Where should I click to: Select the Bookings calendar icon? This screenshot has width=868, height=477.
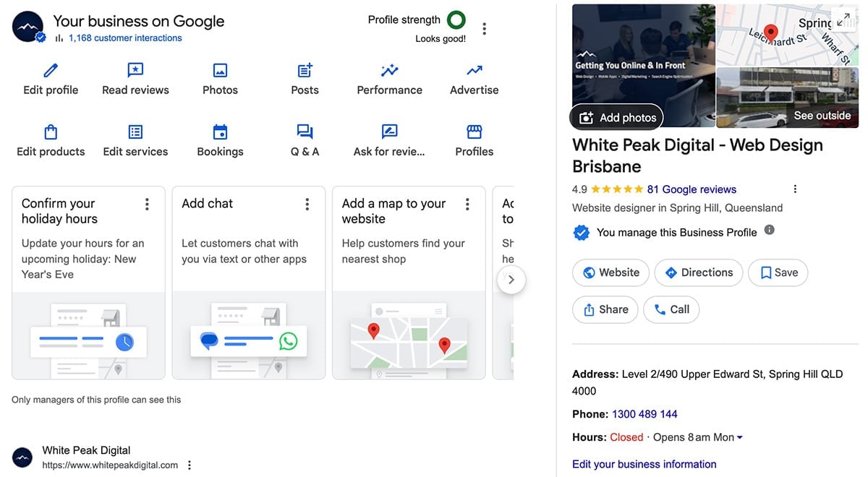tap(220, 132)
